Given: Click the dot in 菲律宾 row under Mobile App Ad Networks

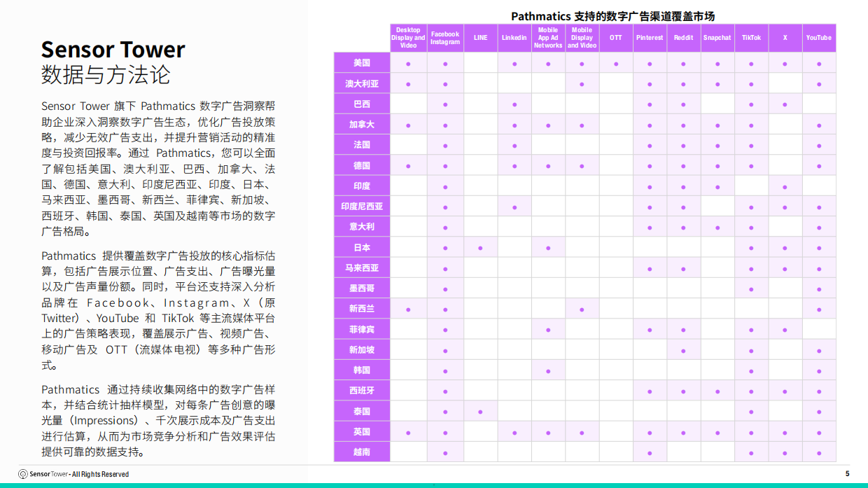Looking at the screenshot, I should (x=548, y=330).
